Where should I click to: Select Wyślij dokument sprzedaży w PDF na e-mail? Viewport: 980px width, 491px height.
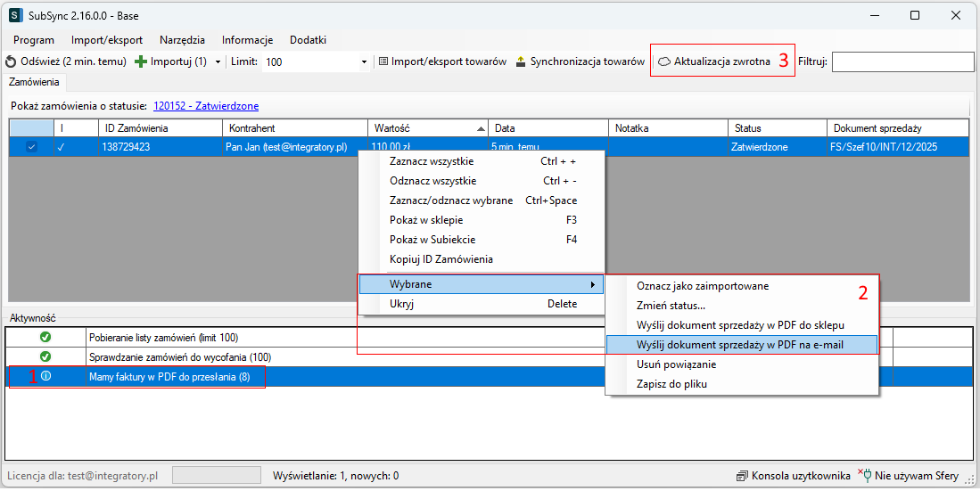tap(742, 344)
